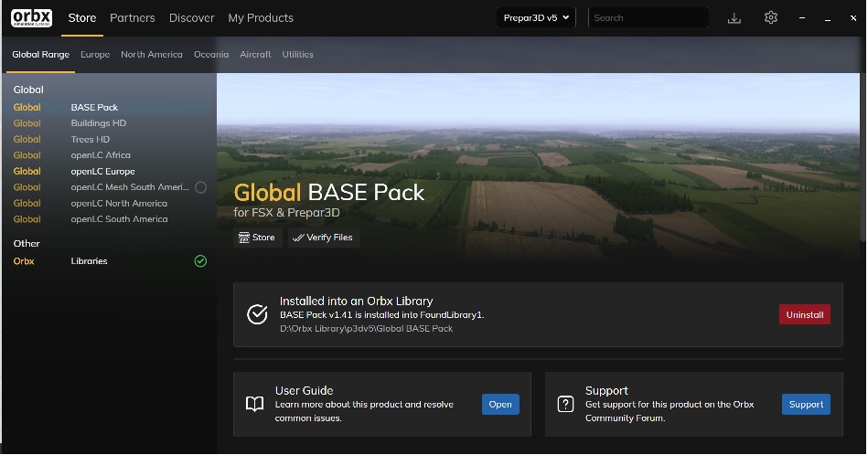Screen dimensions: 868x455
Task: Select openLC Mesh South America product
Action: [110, 187]
